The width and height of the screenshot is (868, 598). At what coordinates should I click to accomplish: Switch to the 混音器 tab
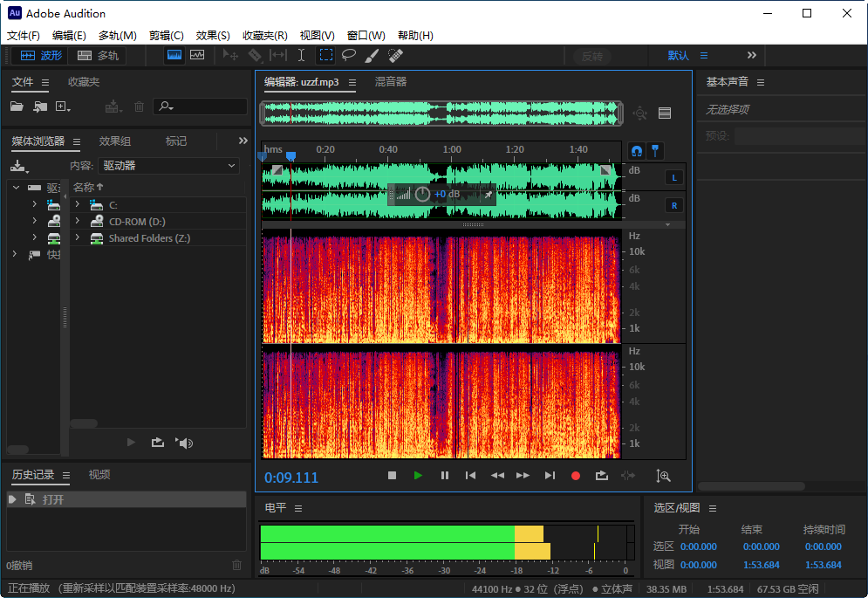coord(391,80)
